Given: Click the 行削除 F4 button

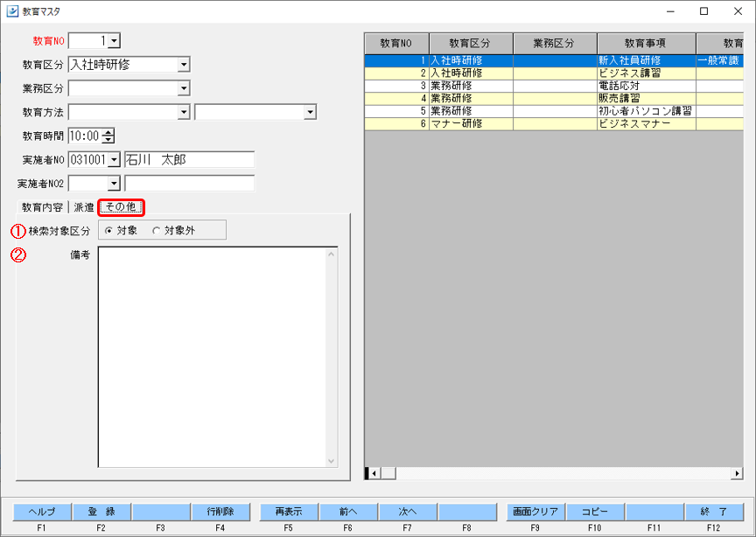Looking at the screenshot, I should click(x=220, y=512).
